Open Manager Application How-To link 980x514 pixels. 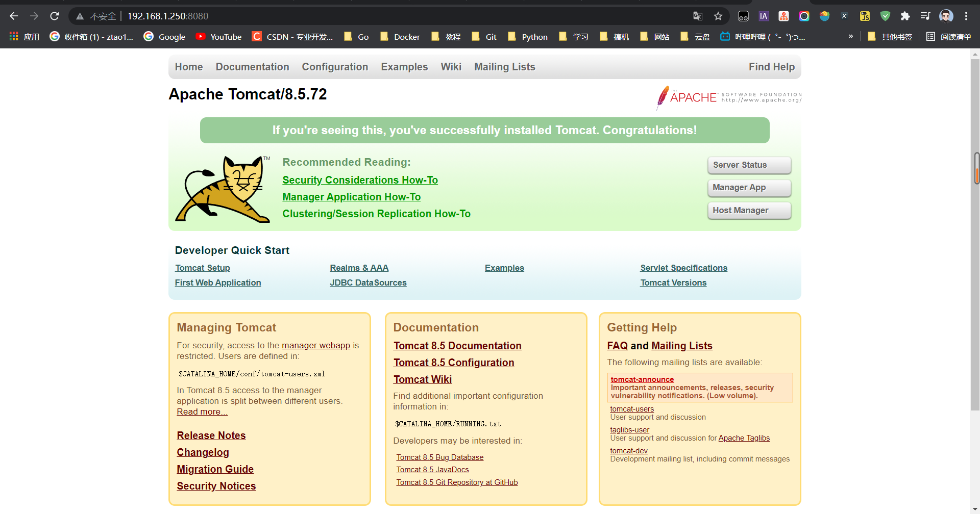click(x=352, y=197)
